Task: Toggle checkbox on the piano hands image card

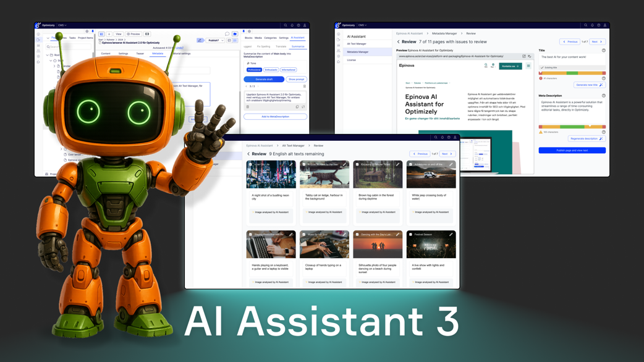Action: pos(304,234)
